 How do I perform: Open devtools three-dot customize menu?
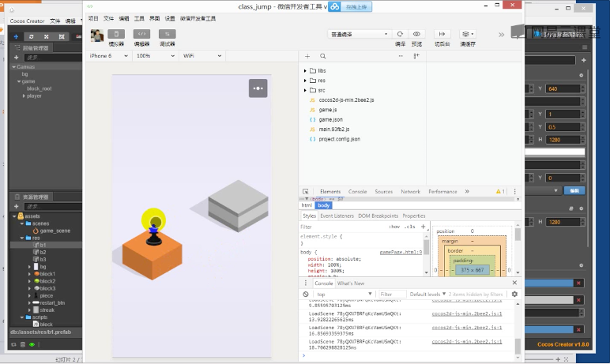pos(514,191)
